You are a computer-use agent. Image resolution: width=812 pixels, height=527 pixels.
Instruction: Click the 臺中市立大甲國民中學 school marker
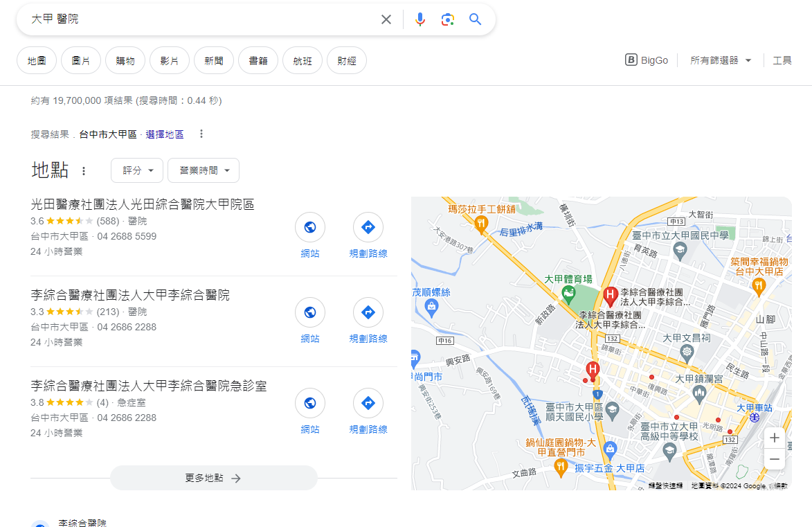(x=680, y=251)
